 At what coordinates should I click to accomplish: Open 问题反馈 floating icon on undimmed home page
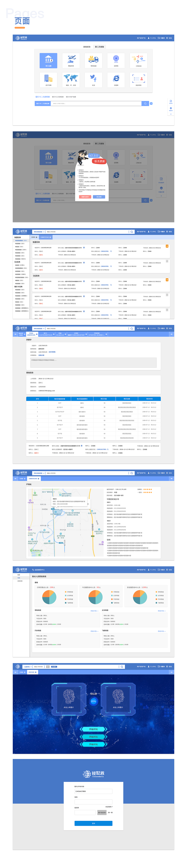click(171, 109)
